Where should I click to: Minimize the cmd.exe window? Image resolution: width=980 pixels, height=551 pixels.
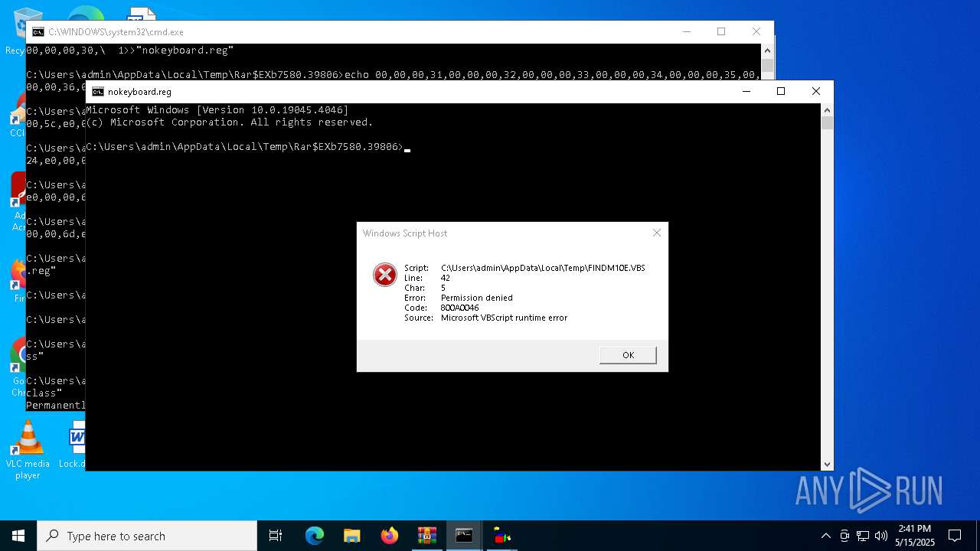686,31
